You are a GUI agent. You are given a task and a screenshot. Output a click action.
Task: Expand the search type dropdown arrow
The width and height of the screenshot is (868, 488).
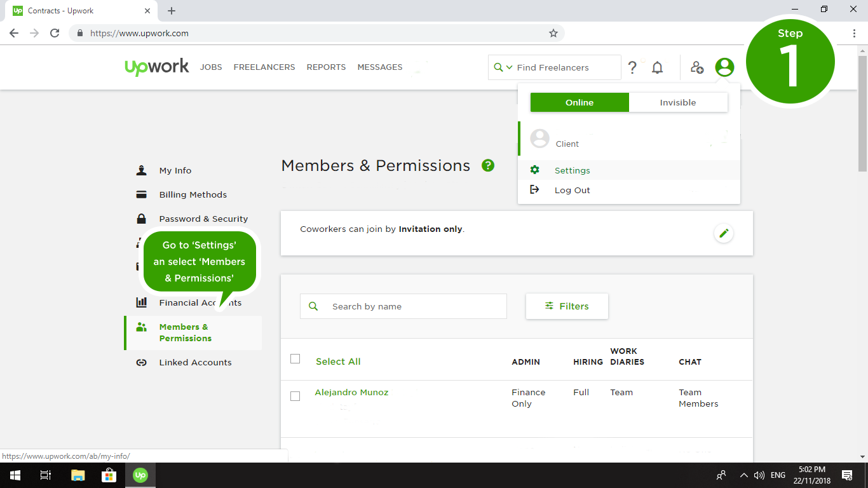pos(509,67)
